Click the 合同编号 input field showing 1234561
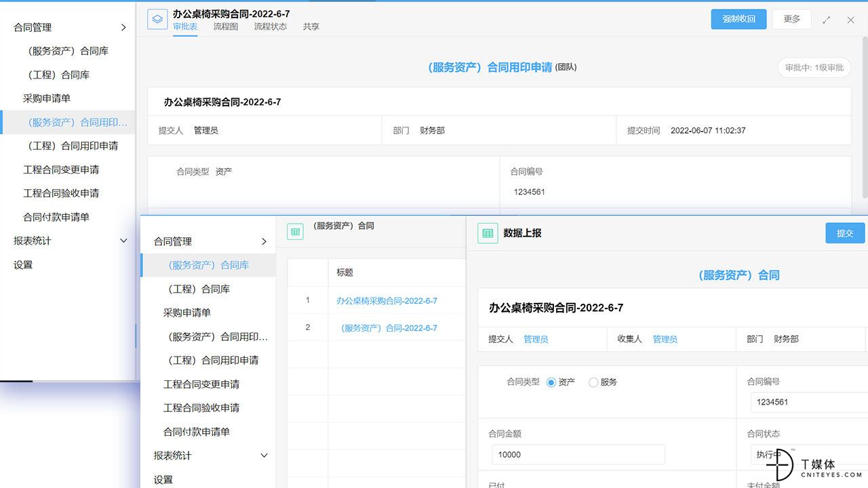The image size is (868, 488). point(809,402)
